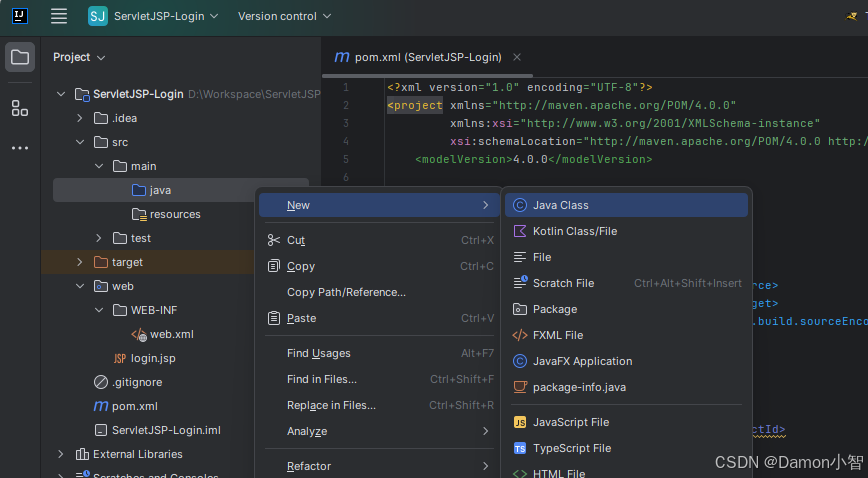Open ServletJSP-Login project dropdown

tap(153, 16)
